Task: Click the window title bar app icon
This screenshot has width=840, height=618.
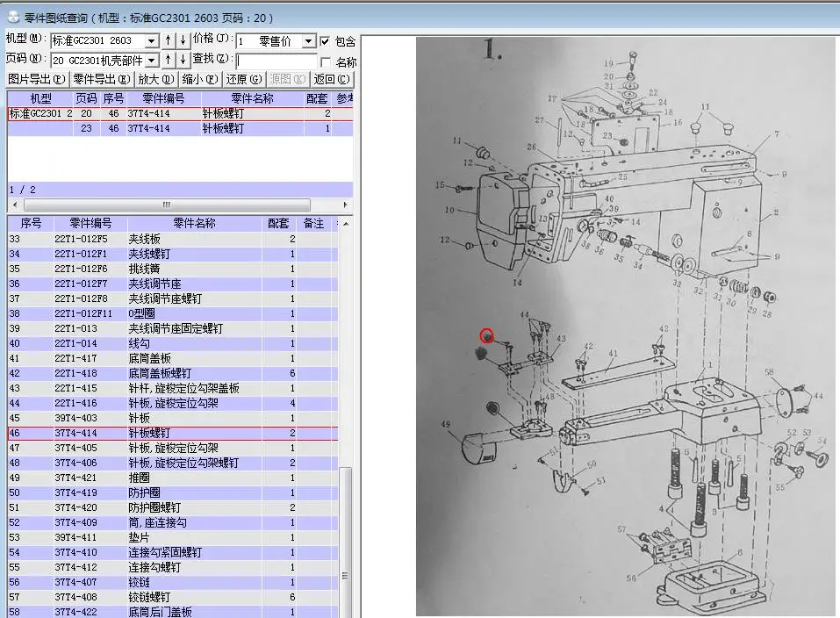Action: pyautogui.click(x=13, y=18)
